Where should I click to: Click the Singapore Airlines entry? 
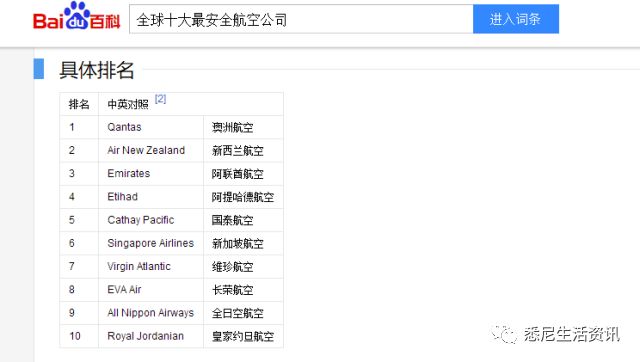(151, 244)
